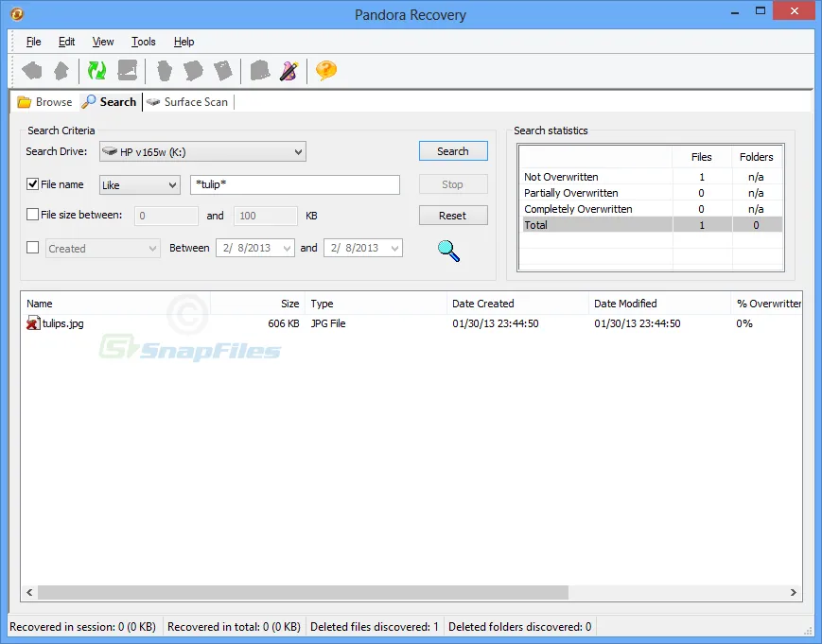Click the grayed-out Back arrow toolbar icon
Viewport: 822px width, 644px height.
(x=32, y=70)
